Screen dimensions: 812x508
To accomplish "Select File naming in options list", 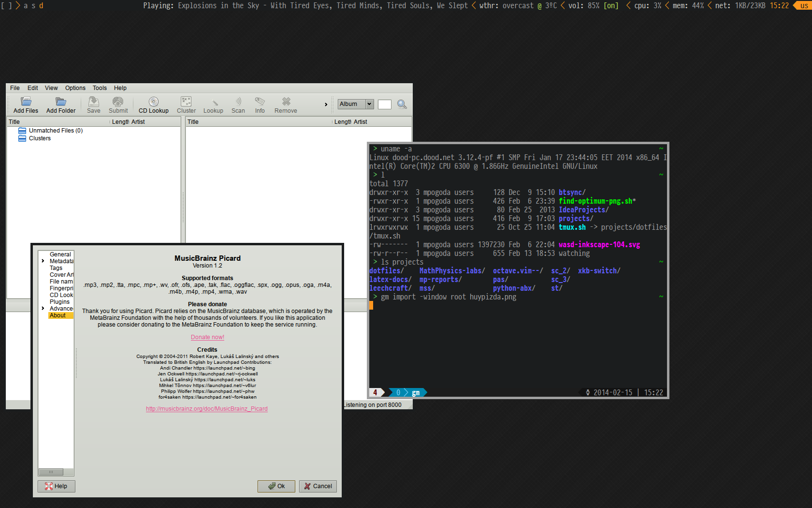I will coord(61,282).
